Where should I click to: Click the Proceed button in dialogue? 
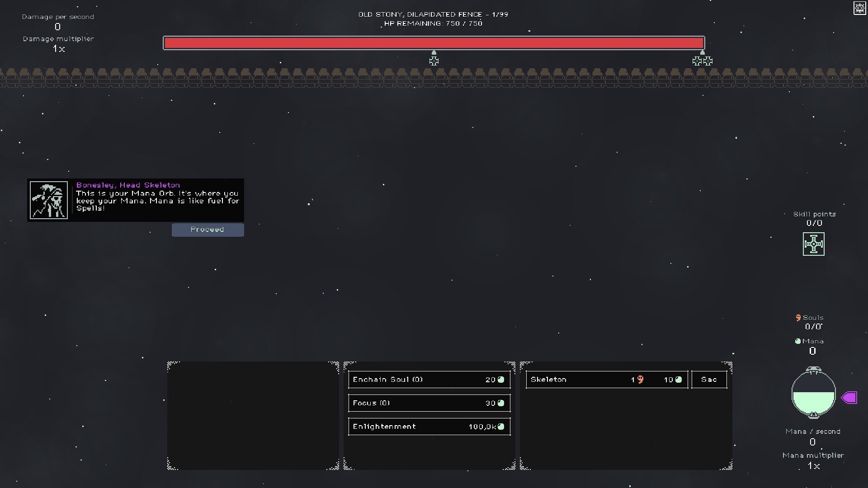pyautogui.click(x=208, y=230)
